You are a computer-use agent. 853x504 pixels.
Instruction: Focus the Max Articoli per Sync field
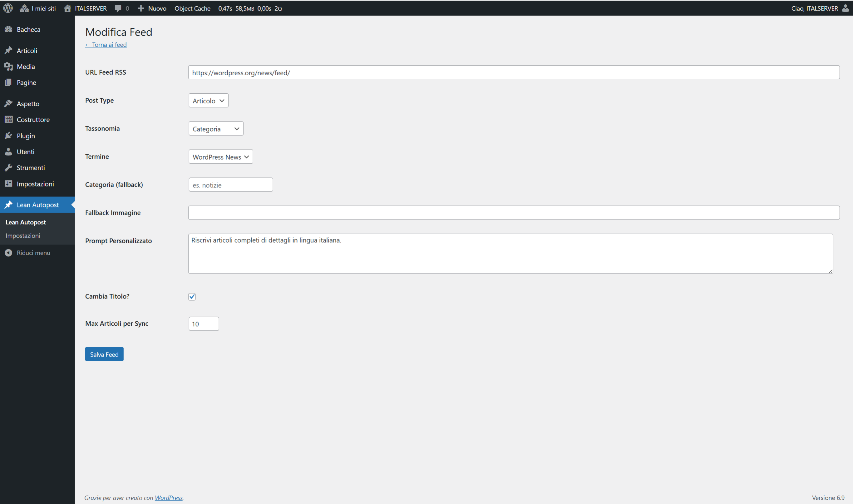point(204,324)
